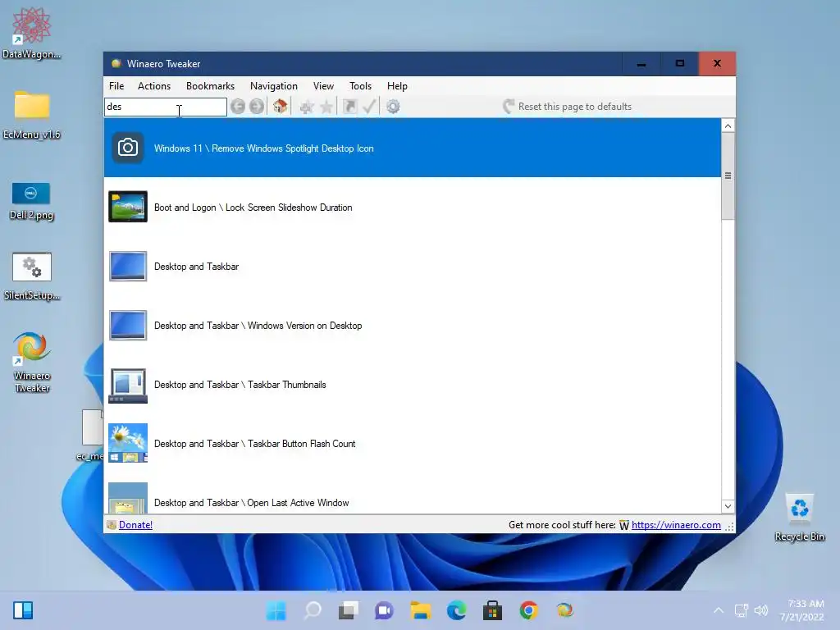Screen dimensions: 840x630
Task: Go to Home page via house icon
Action: click(281, 106)
